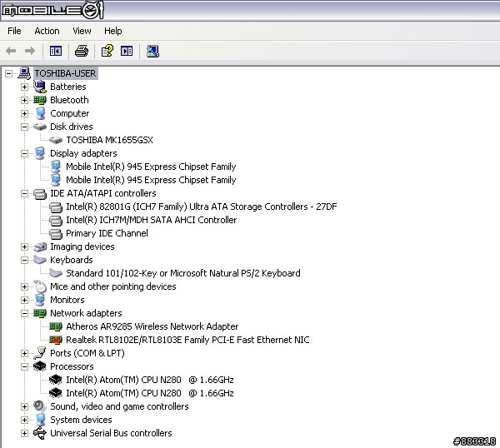Collapse the Display adapters node

[x=24, y=153]
